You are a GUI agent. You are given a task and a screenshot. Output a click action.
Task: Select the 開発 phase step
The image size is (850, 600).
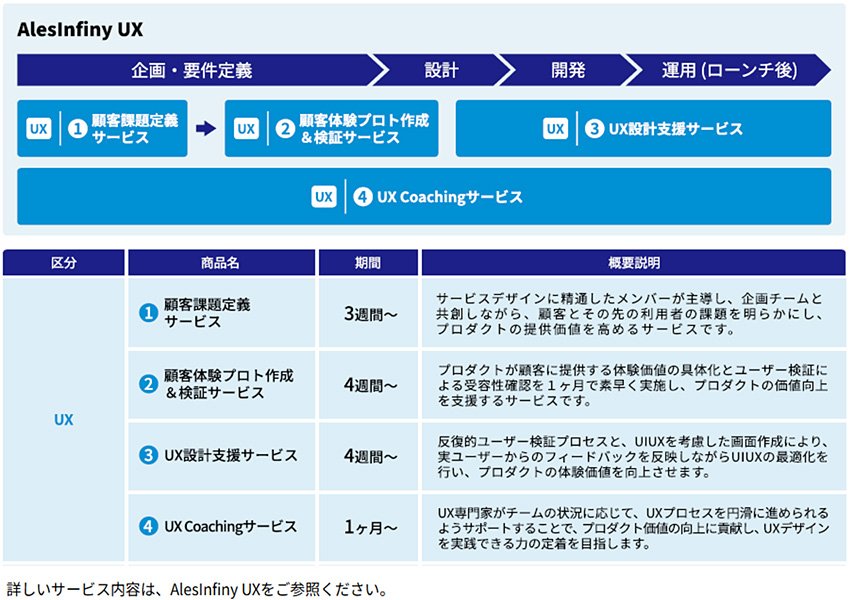coord(567,70)
